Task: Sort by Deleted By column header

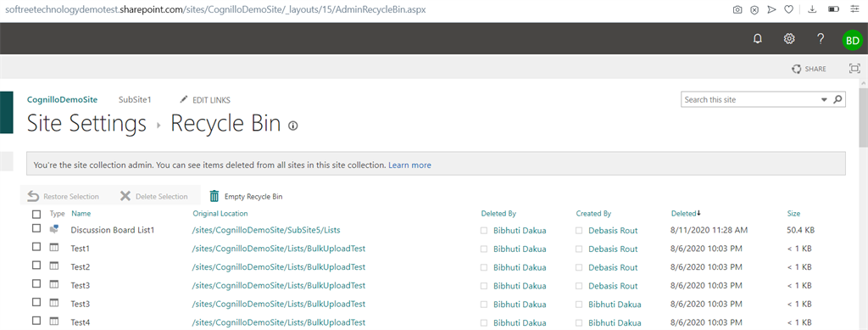Action: click(498, 214)
